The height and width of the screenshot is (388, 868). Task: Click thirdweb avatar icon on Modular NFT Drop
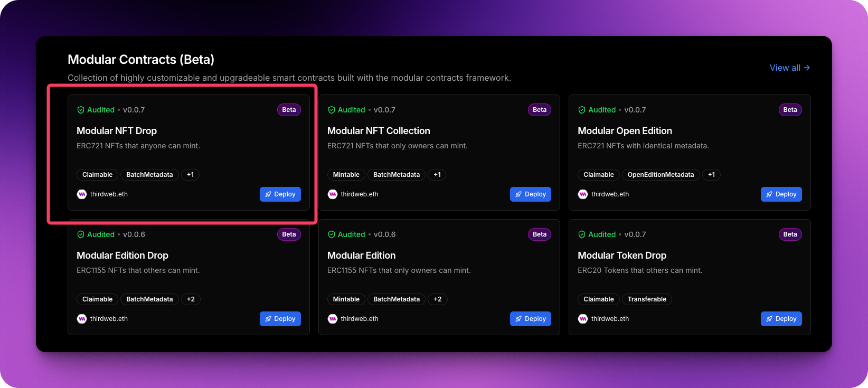click(x=82, y=194)
